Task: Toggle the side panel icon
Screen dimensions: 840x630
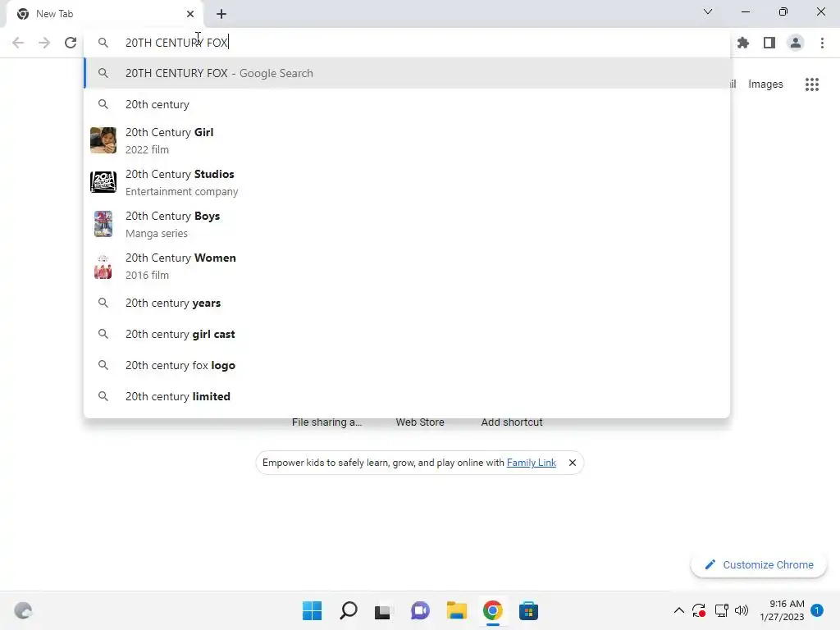Action: (x=769, y=43)
